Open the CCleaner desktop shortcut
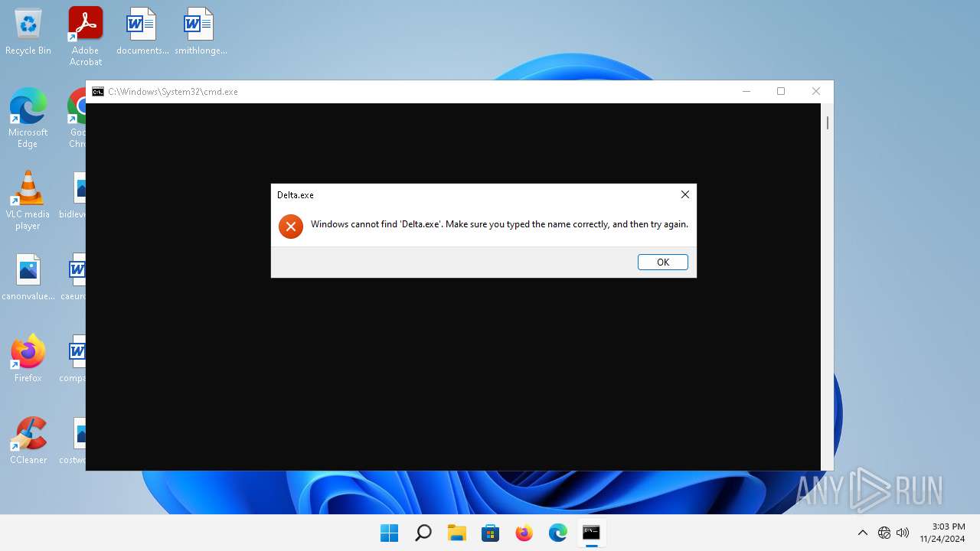980x551 pixels. coord(28,440)
